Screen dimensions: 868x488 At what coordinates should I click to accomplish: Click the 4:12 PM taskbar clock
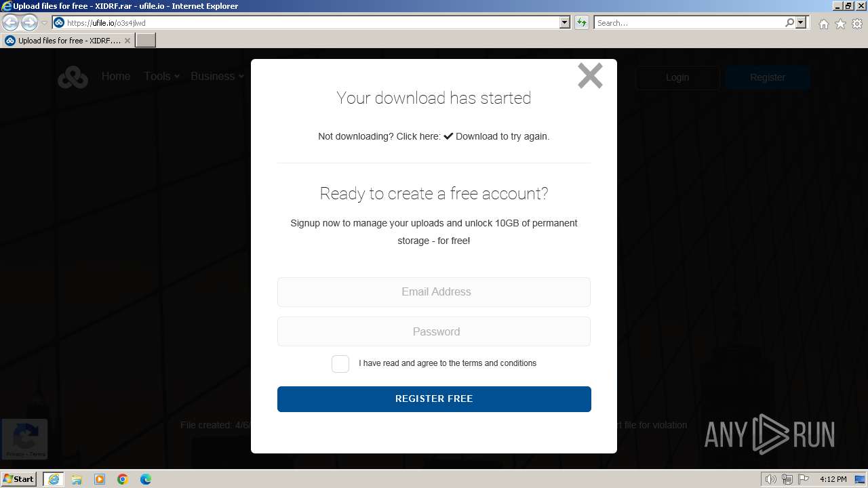(833, 479)
